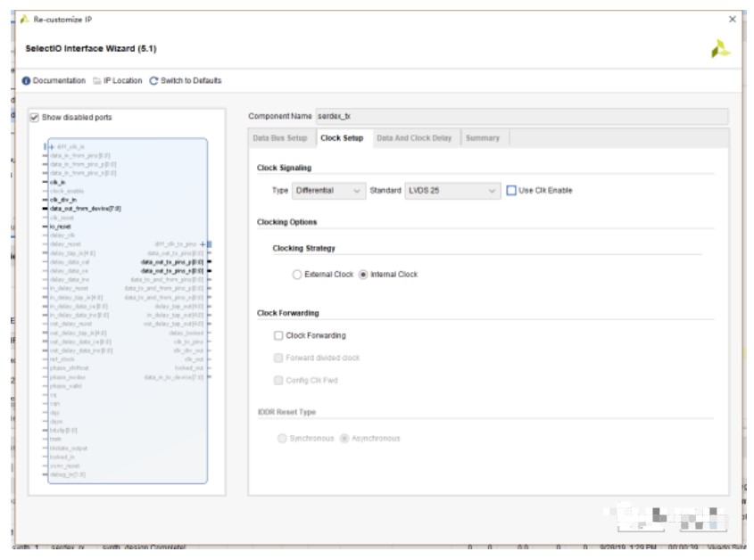Image resolution: width=754 pixels, height=560 pixels.
Task: Open the Standard dropdown showing LVDS 25
Action: coord(452,190)
